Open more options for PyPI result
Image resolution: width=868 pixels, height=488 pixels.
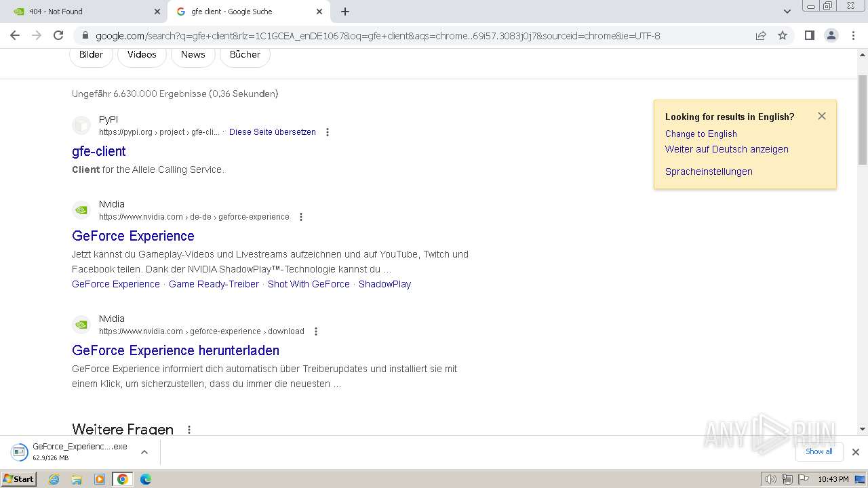328,132
